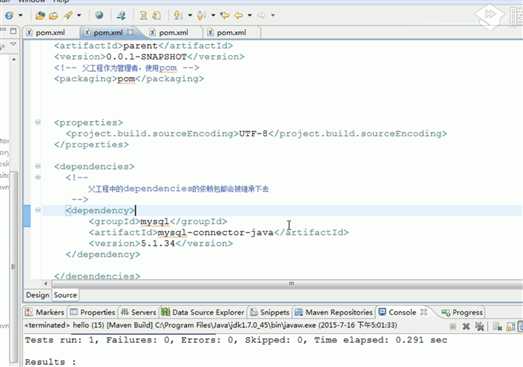523x367 pixels.
Task: Open the Previous Annotation dropdown arrow
Action: pos(213,15)
